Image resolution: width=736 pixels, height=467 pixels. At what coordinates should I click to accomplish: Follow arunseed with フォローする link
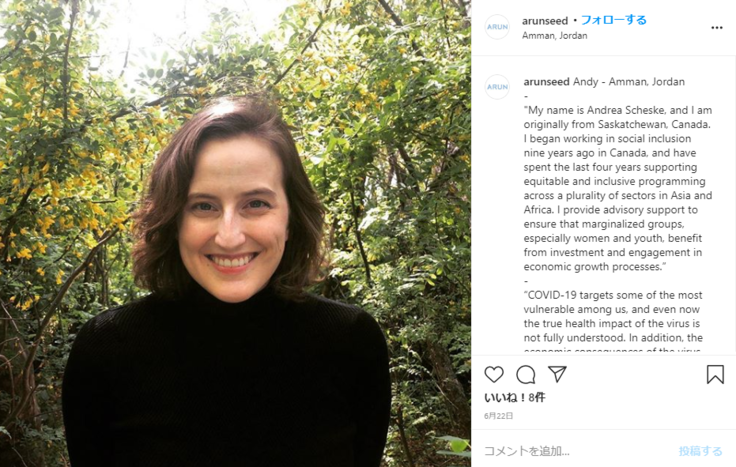coord(614,20)
